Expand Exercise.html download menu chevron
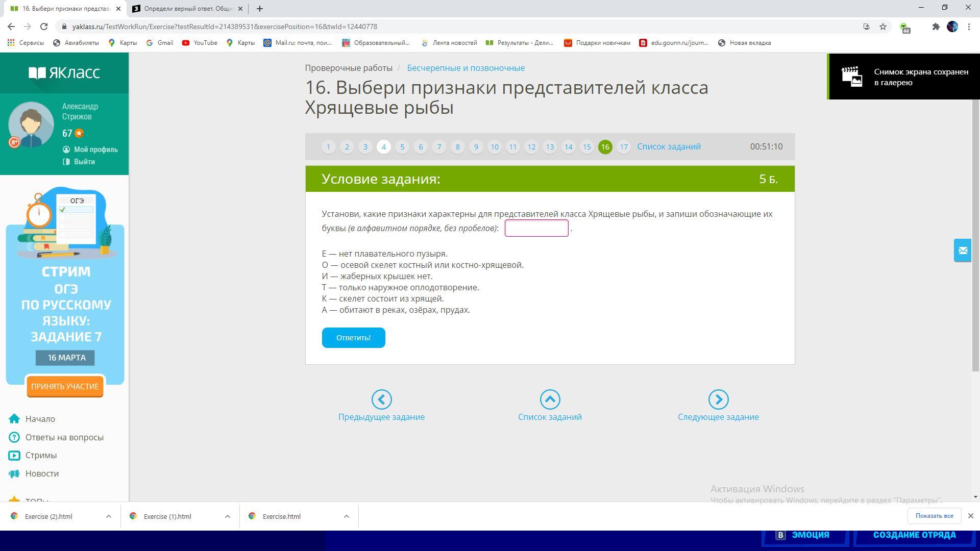The width and height of the screenshot is (980, 551). pyautogui.click(x=347, y=516)
